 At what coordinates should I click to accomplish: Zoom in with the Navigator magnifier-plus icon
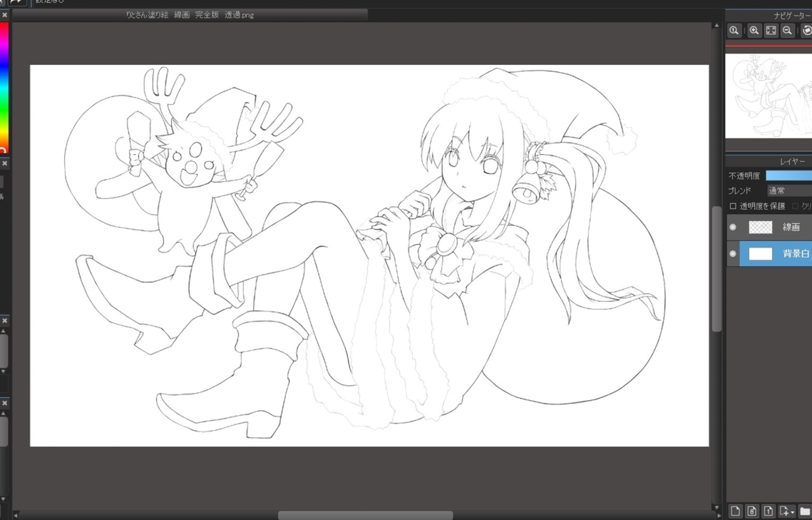point(755,30)
